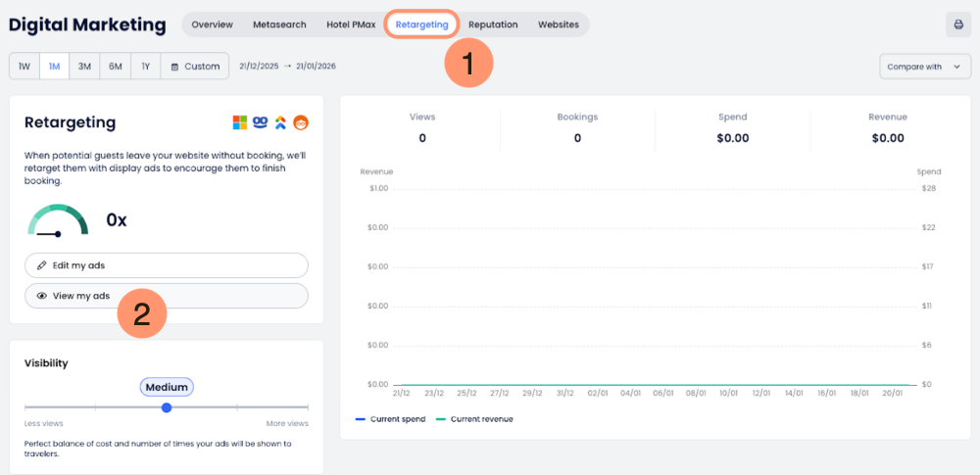Image resolution: width=980 pixels, height=475 pixels.
Task: Expand the Compare with dropdown
Action: point(925,67)
